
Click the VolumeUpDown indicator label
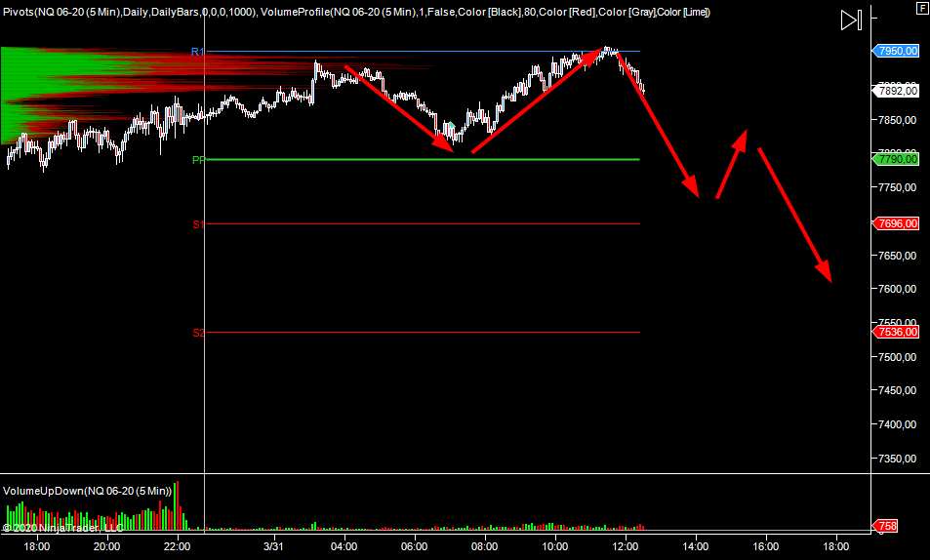(88, 490)
